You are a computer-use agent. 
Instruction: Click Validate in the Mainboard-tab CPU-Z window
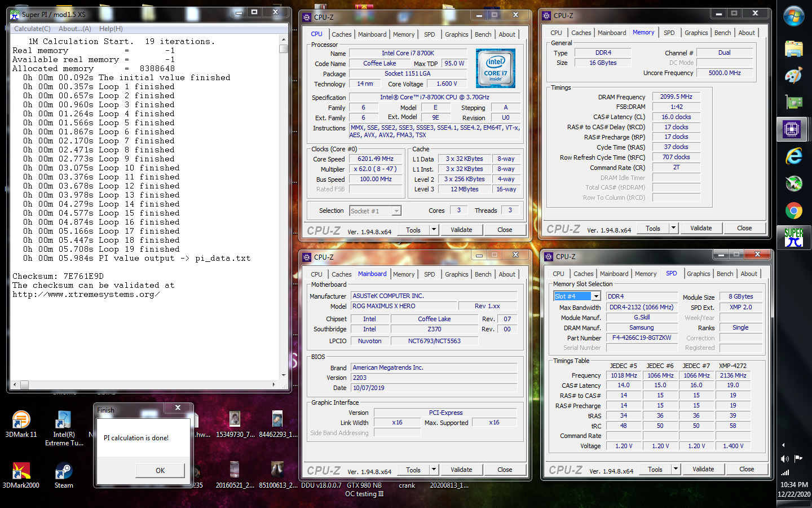(x=461, y=470)
